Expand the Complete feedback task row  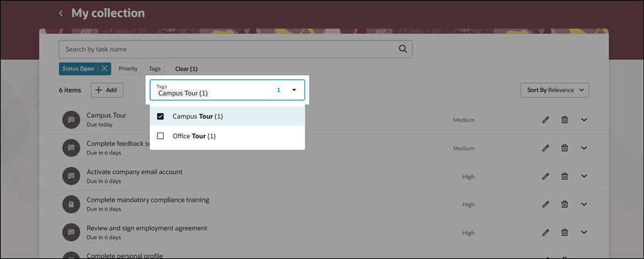point(584,148)
